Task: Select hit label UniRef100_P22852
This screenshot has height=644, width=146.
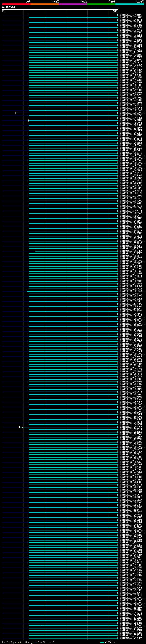Action: point(131,37)
